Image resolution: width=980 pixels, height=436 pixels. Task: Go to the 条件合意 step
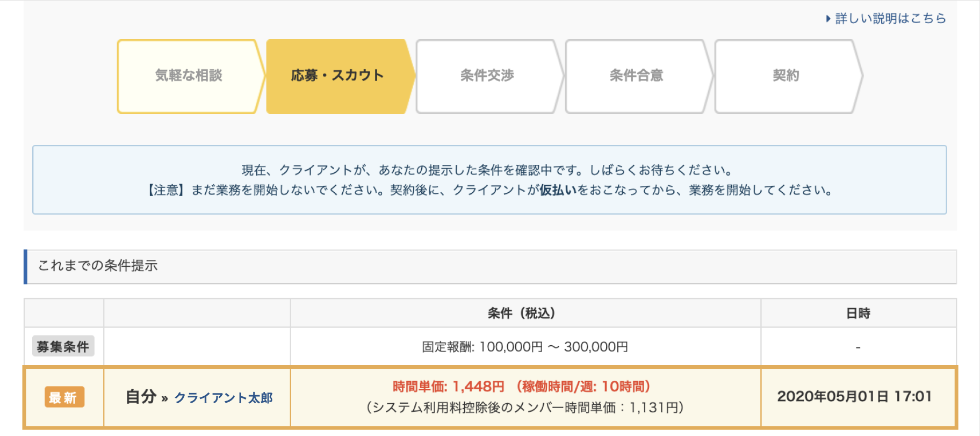(x=636, y=76)
